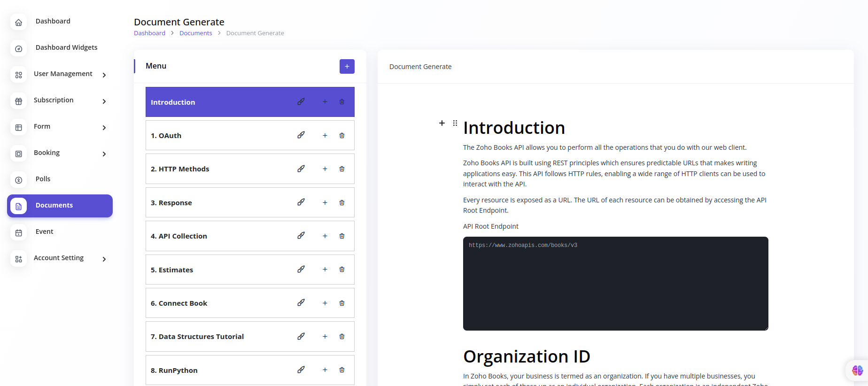Add a sub-item under 3. Response
Viewport: 868px width, 386px height.
(x=325, y=202)
